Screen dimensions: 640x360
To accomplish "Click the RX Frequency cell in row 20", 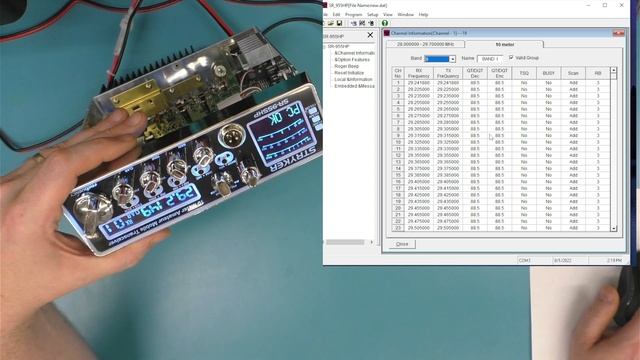I will [x=418, y=208].
